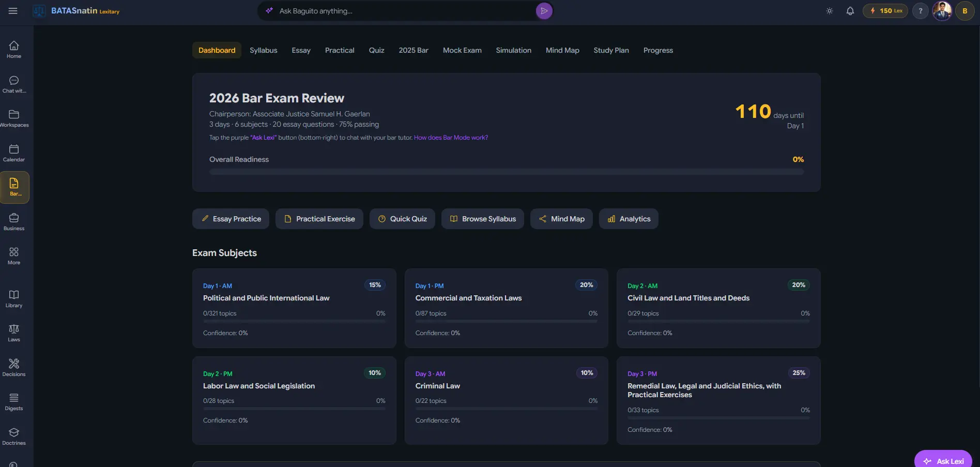View 150 Lex credits balance

click(885, 11)
